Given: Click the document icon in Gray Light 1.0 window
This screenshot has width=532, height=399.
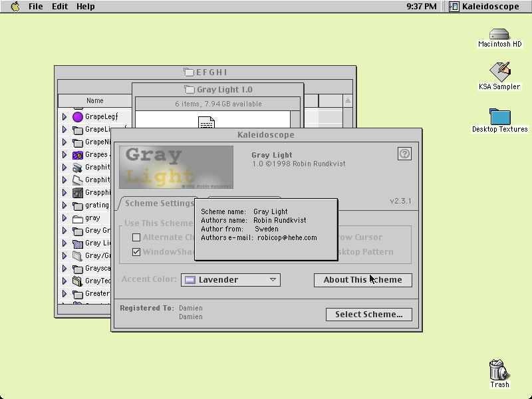Looking at the screenshot, I should click(206, 122).
